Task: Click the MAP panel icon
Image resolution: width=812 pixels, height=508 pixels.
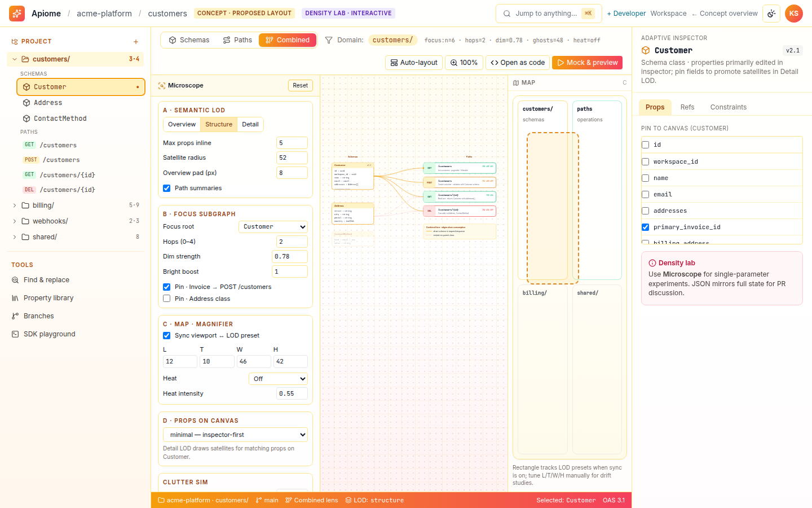Action: coord(516,83)
